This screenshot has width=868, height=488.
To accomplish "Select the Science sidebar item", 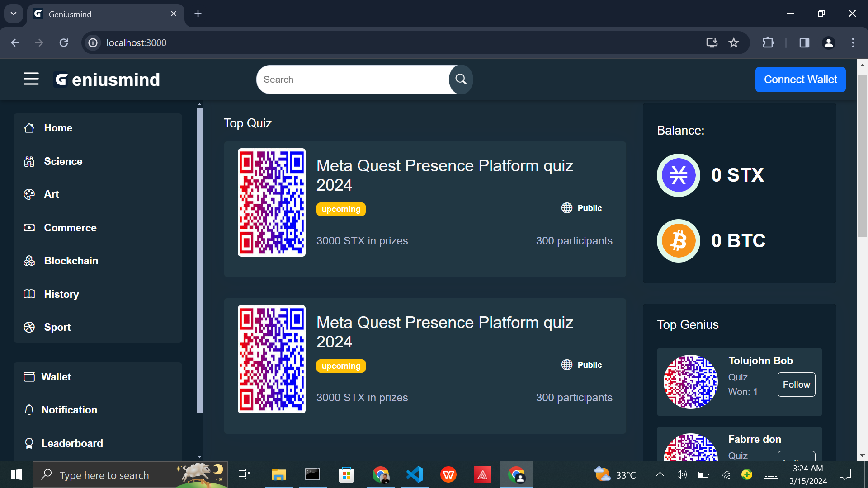I will [63, 161].
